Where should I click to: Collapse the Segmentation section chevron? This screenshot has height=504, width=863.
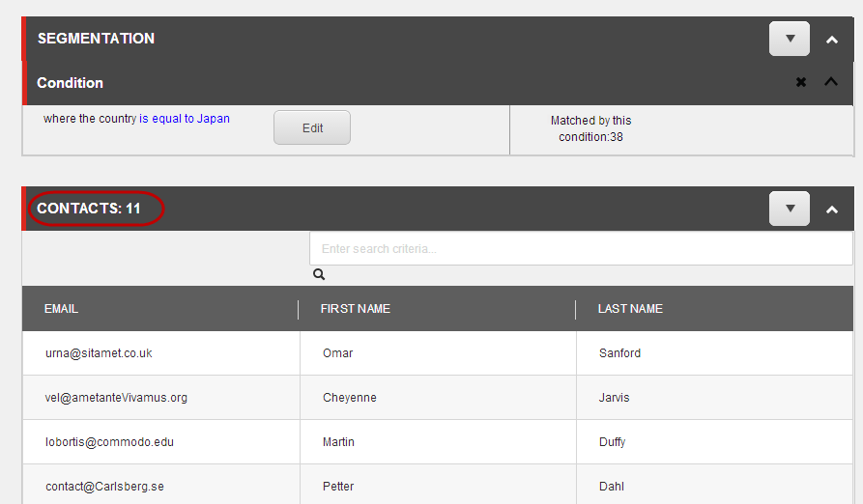click(x=832, y=40)
